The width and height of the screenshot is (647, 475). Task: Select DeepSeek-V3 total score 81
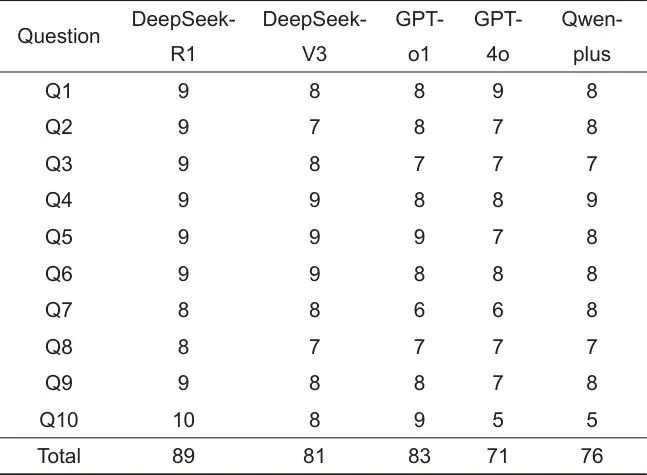point(314,456)
